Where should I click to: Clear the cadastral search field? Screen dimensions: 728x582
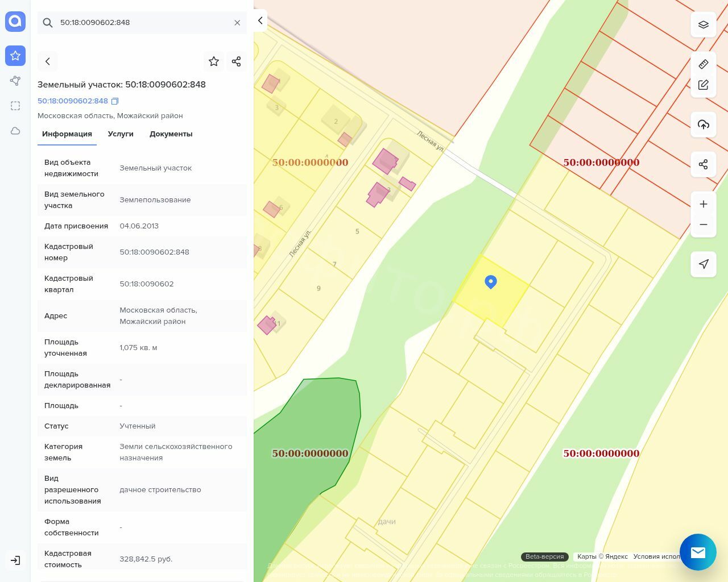pos(237,23)
